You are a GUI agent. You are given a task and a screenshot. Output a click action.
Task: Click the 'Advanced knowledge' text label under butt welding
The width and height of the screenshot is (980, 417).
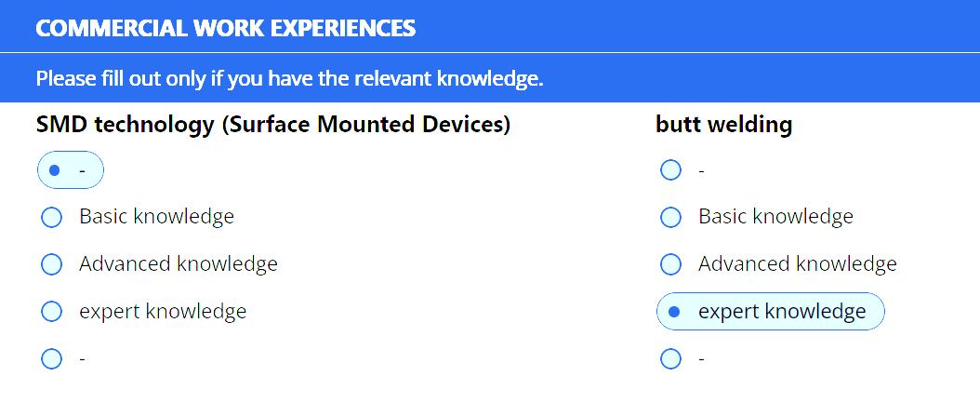797,264
